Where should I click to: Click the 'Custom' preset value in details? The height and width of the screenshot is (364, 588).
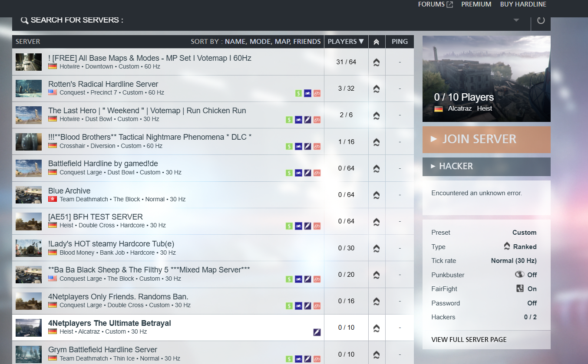coord(525,233)
